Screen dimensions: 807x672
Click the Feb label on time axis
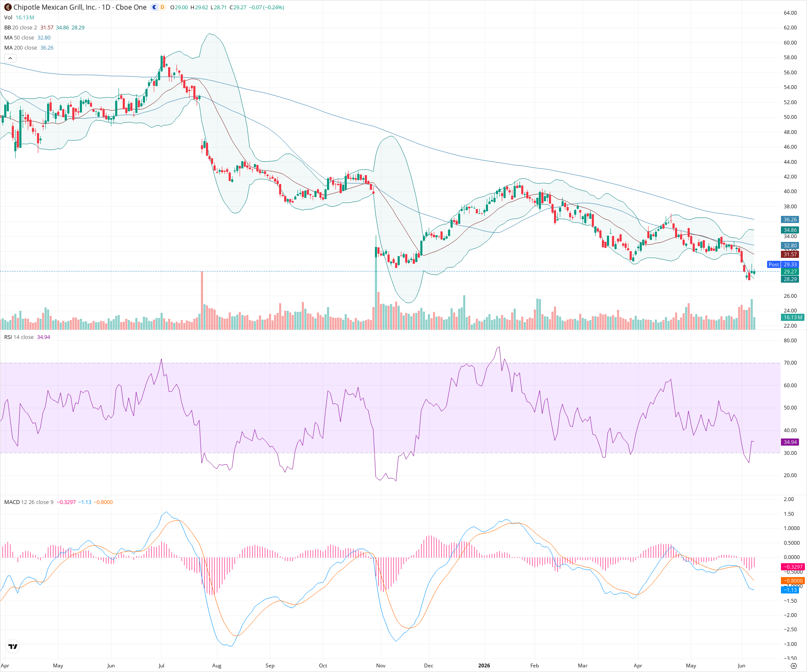click(x=535, y=666)
